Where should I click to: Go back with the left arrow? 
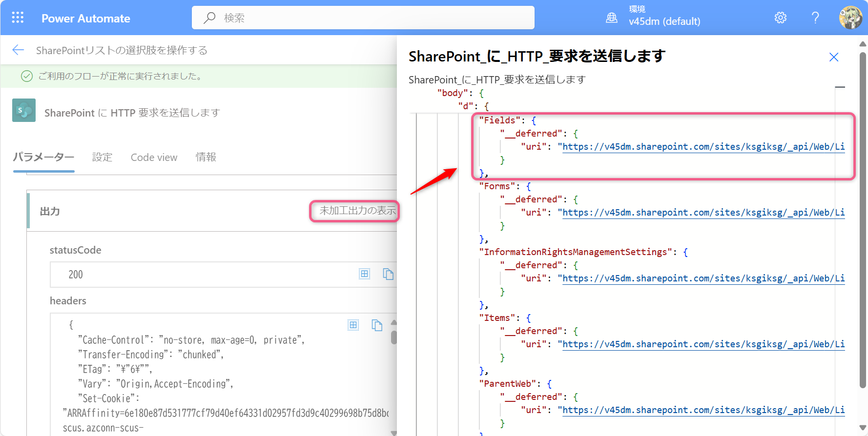click(18, 50)
